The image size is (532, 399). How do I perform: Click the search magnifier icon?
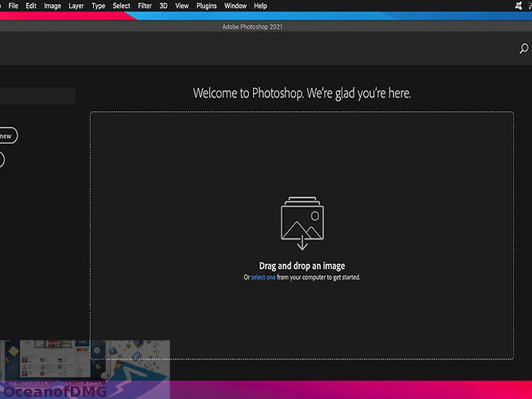[x=524, y=49]
